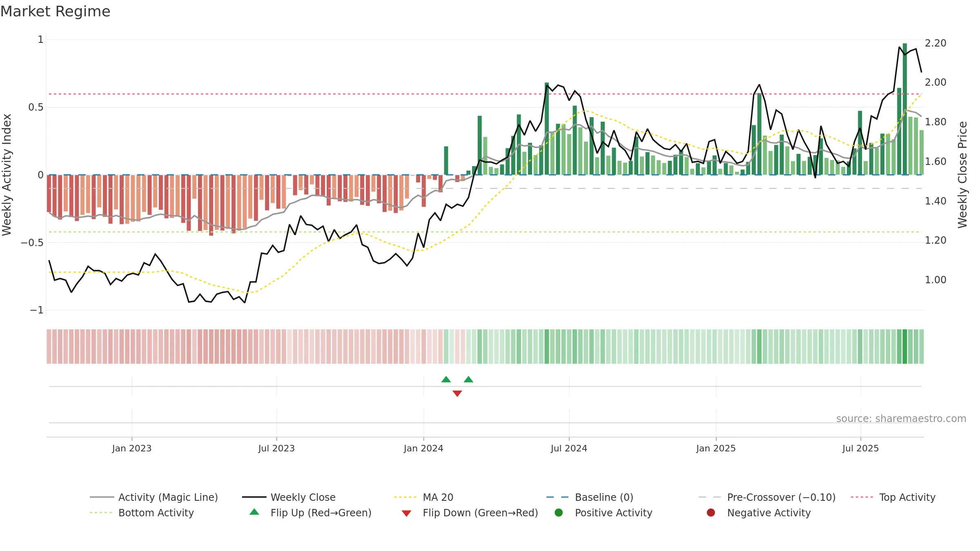Click the red Flip Down marker on timeline
Viewport: 980px width, 551px height.
(457, 393)
